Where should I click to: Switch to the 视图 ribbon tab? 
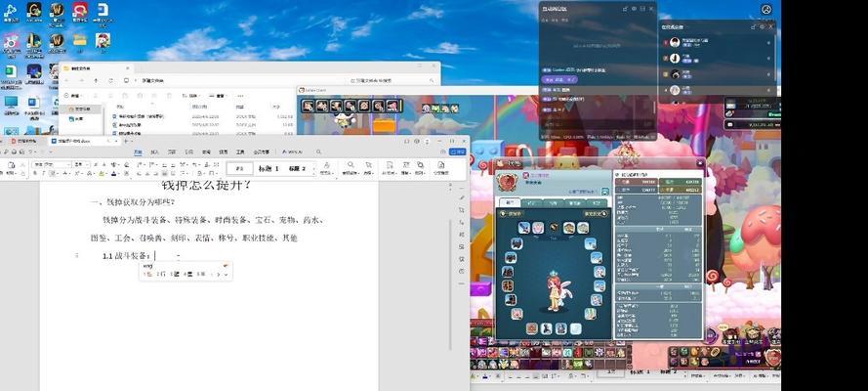(223, 152)
